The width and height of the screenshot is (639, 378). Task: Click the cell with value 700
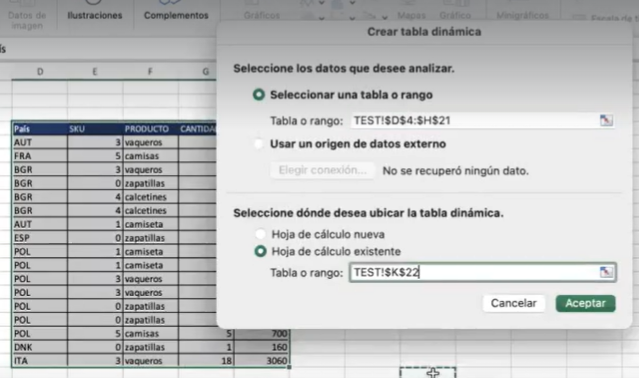click(262, 334)
